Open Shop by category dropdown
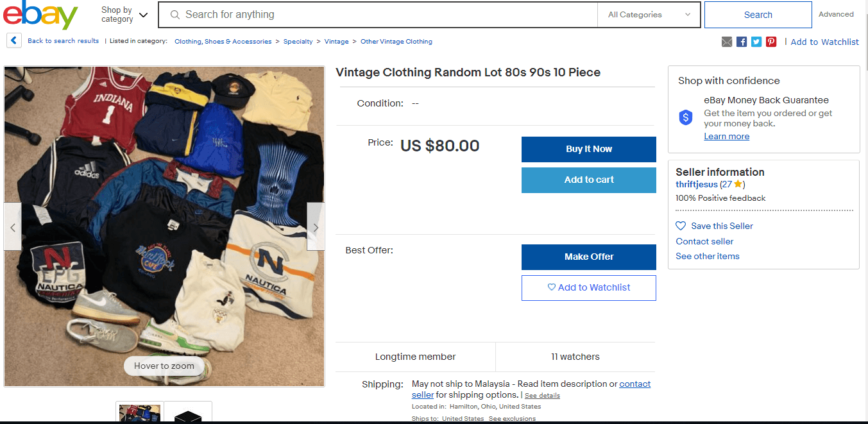The height and width of the screenshot is (424, 868). pos(124,15)
